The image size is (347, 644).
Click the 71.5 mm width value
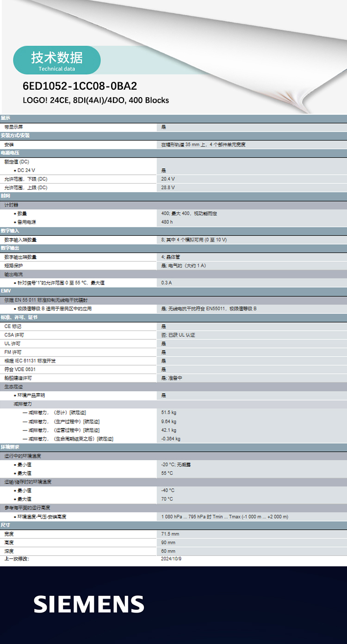pos(170,534)
